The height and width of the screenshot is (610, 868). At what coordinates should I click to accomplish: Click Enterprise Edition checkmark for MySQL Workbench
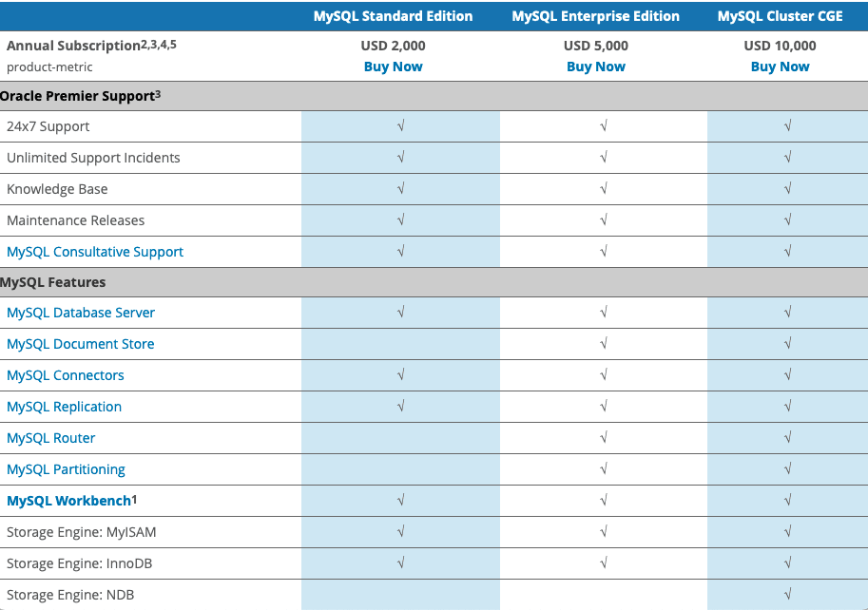coord(604,501)
